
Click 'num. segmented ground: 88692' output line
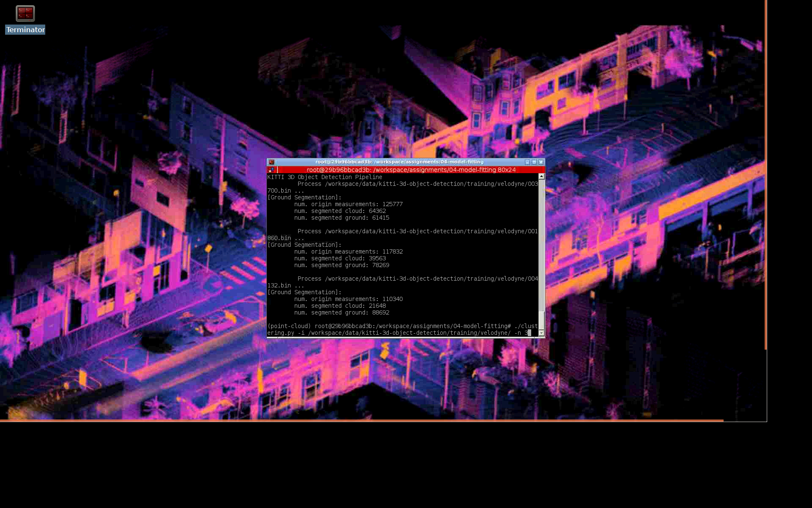click(341, 313)
